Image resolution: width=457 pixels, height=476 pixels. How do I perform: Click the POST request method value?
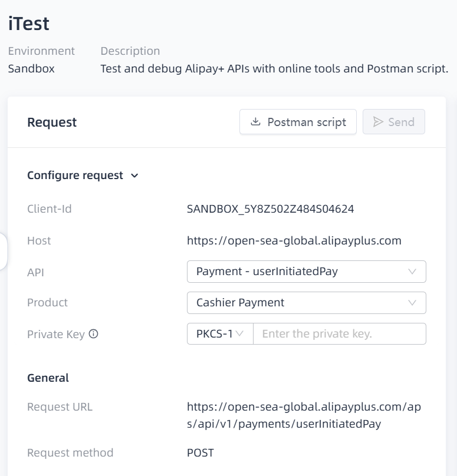[x=200, y=453]
